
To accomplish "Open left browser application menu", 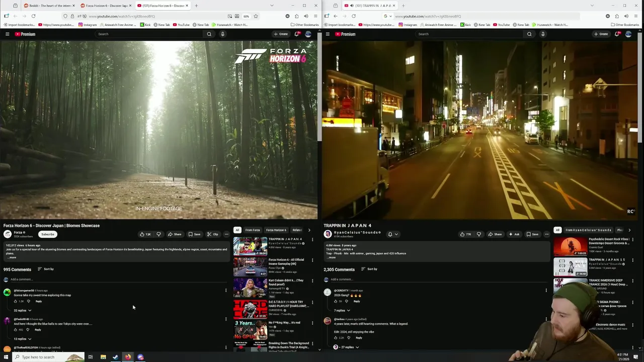I will [x=315, y=16].
